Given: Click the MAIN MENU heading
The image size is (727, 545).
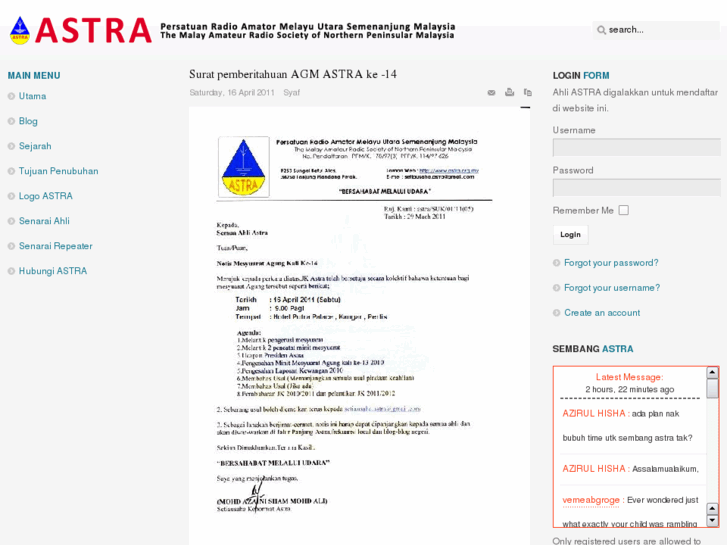Looking at the screenshot, I should (x=34, y=76).
